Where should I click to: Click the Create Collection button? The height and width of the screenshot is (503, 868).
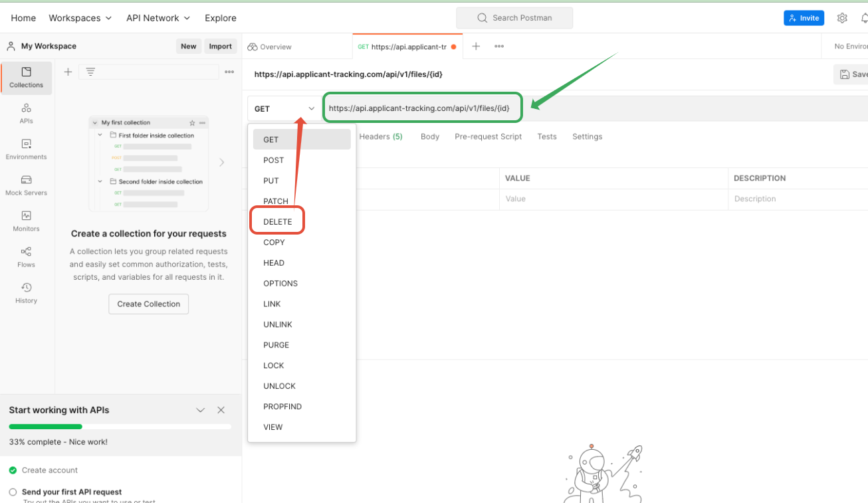(149, 304)
